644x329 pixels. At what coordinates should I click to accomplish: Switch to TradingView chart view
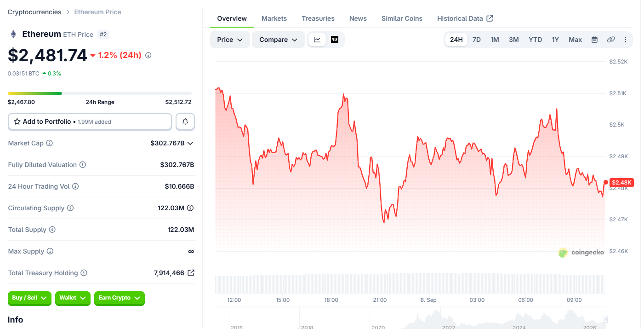pos(335,40)
